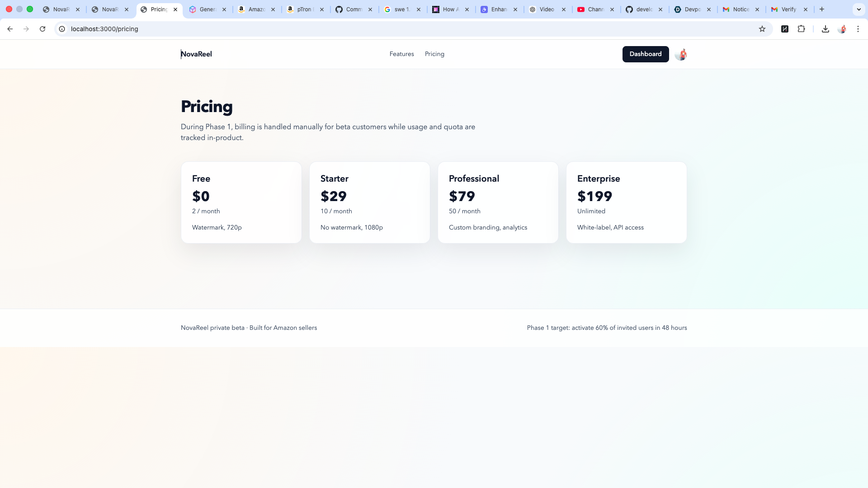868x488 pixels.
Task: Click the Pricing nav link
Action: click(434, 54)
